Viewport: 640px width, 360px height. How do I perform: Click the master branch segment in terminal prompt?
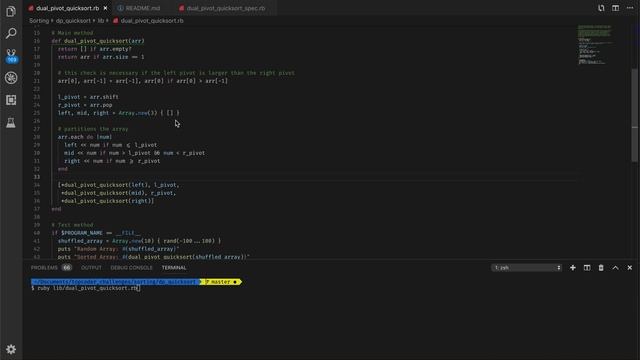point(221,282)
